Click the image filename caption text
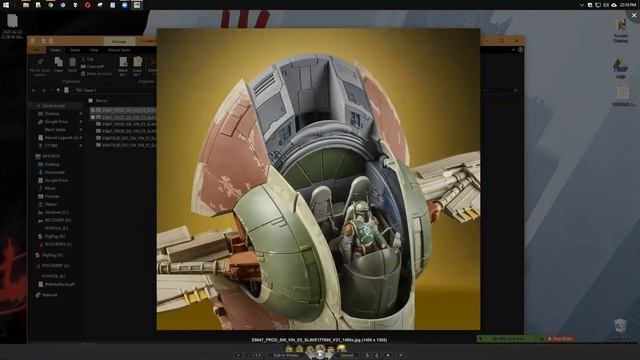 (319, 340)
